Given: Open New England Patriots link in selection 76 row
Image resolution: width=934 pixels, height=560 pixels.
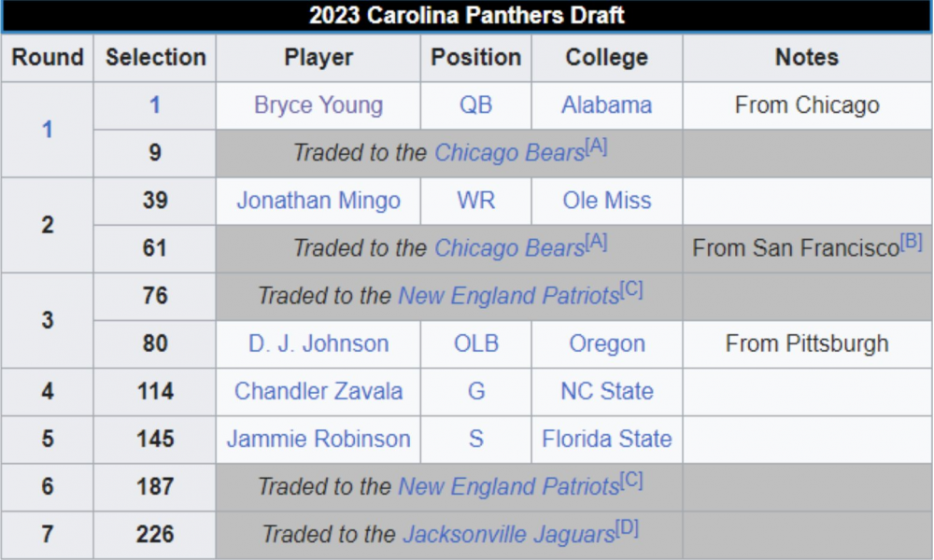Looking at the screenshot, I should 509,296.
